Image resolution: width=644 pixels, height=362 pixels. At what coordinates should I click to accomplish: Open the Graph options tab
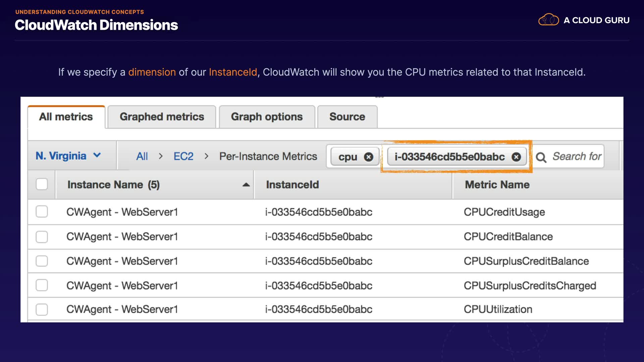267,117
